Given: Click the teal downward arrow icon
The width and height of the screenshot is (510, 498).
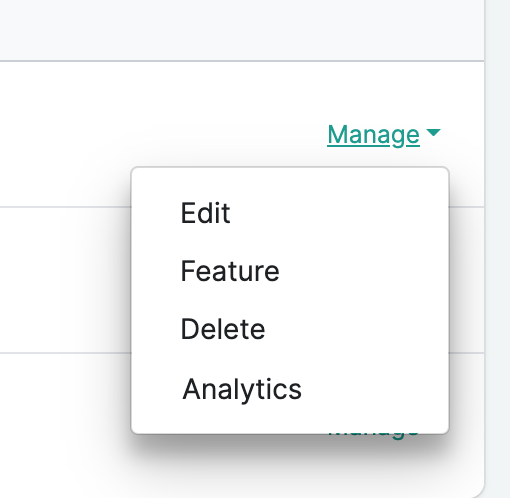Looking at the screenshot, I should coord(433,133).
